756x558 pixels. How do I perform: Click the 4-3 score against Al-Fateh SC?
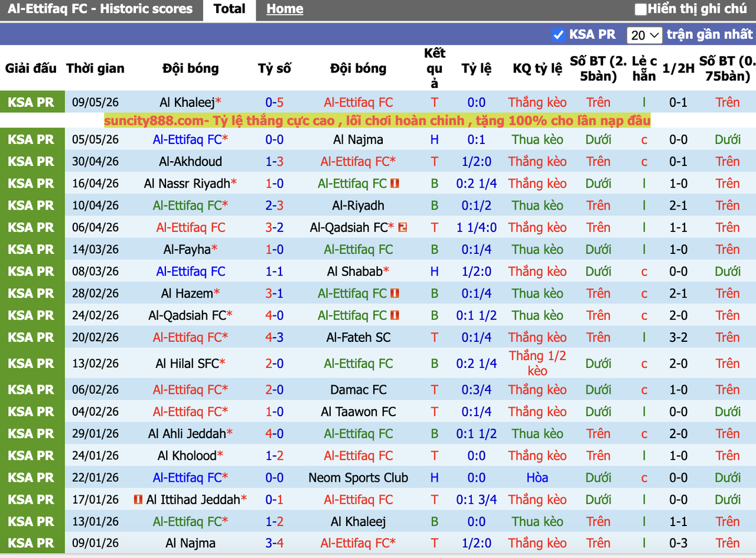point(275,337)
